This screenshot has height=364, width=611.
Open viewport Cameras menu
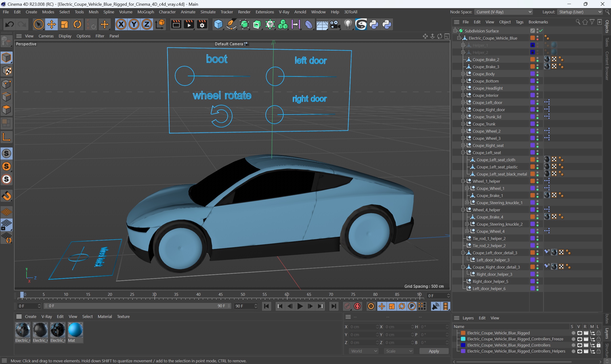(46, 36)
